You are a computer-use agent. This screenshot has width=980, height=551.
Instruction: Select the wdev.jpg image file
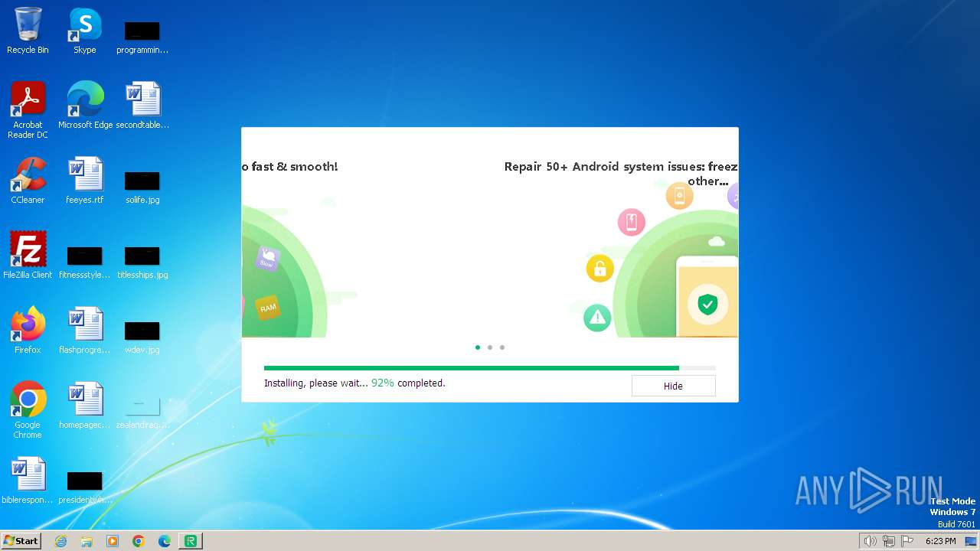(x=142, y=336)
